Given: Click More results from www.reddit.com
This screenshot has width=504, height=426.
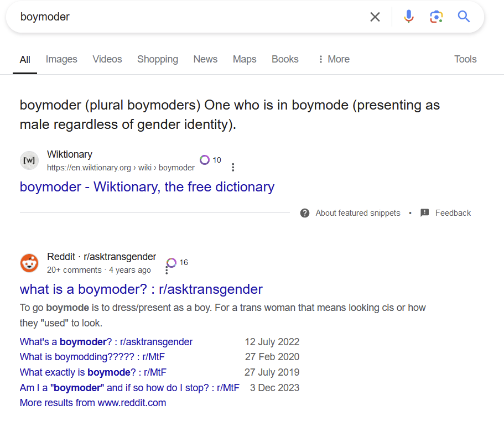Looking at the screenshot, I should click(x=93, y=403).
